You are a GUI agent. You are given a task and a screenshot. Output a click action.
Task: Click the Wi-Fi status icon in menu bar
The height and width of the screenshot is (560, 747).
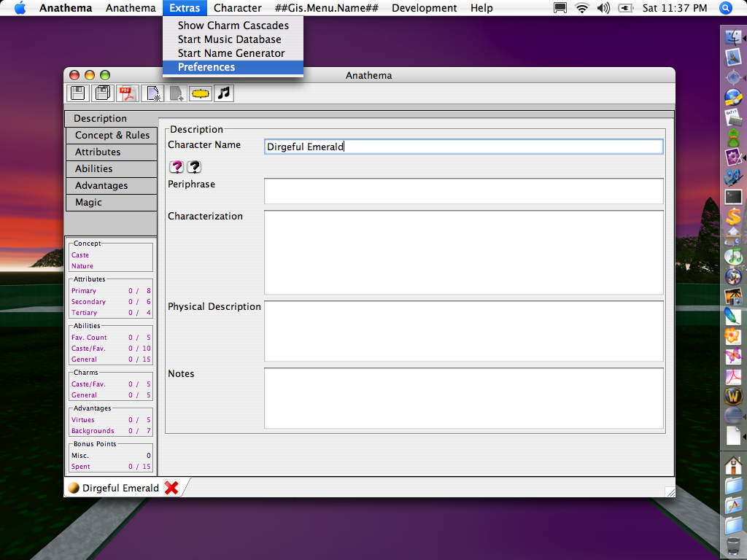point(581,8)
